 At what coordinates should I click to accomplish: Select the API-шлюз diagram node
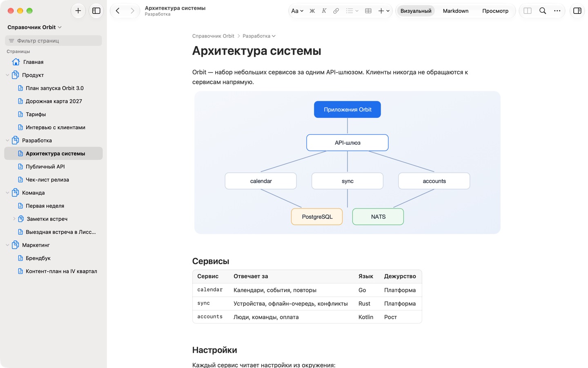(x=347, y=143)
